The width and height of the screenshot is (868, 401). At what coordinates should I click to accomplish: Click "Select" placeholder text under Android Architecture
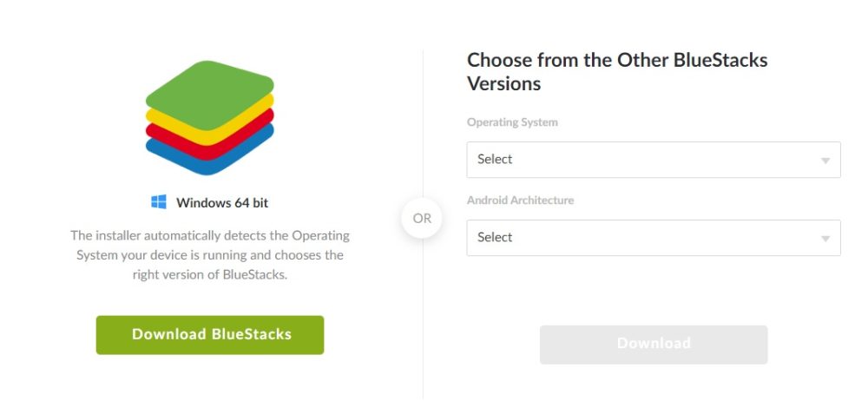[x=495, y=238]
